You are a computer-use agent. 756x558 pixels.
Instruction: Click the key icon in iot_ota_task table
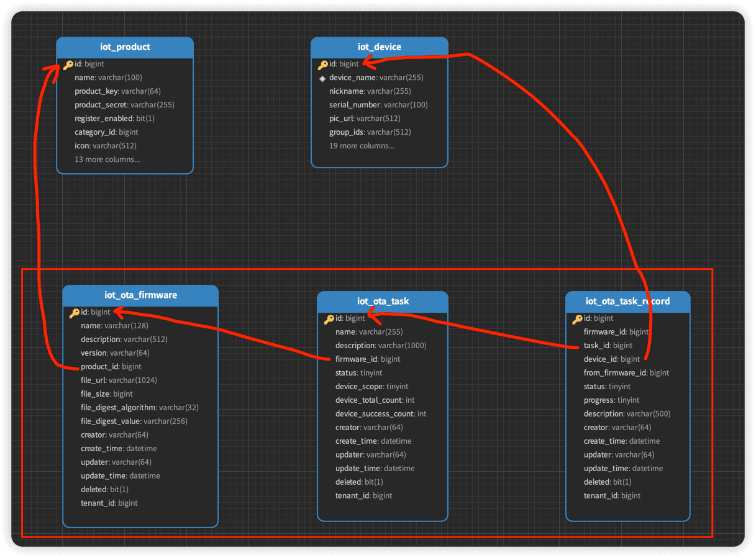(x=329, y=318)
